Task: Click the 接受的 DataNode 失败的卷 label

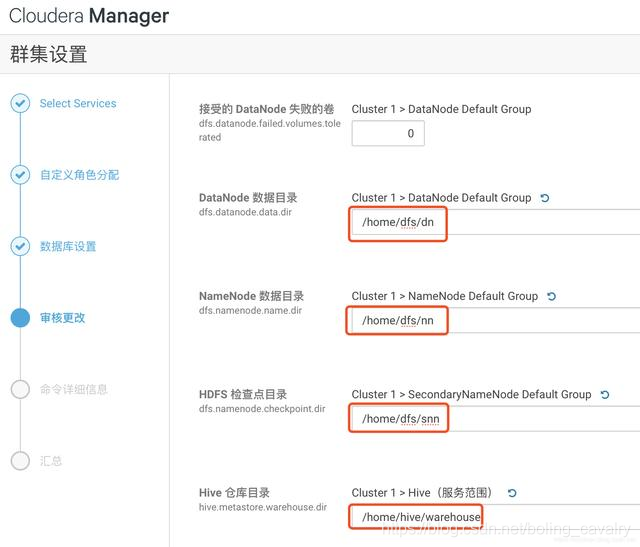Action: click(x=267, y=109)
